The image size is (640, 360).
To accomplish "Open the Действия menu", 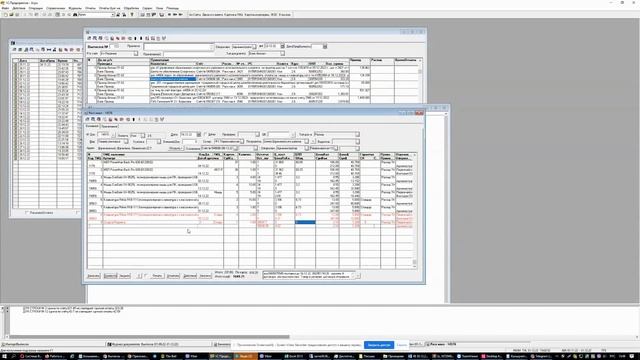I will pyautogui.click(x=19, y=8).
